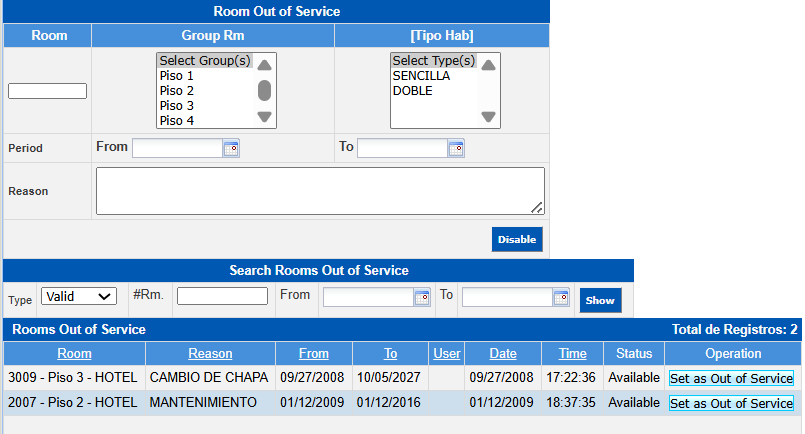Open calendar picker for Period To date
Screen dimensions: 805x434
tap(456, 148)
